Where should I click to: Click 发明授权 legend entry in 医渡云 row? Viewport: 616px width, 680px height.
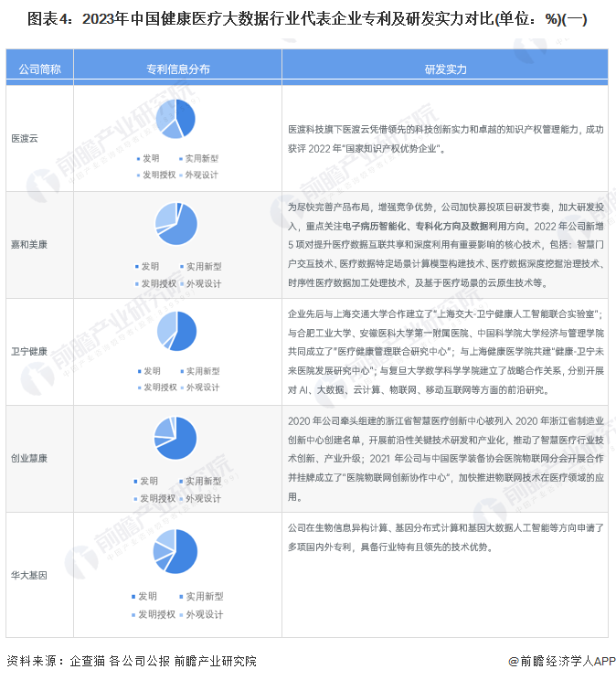[156, 175]
